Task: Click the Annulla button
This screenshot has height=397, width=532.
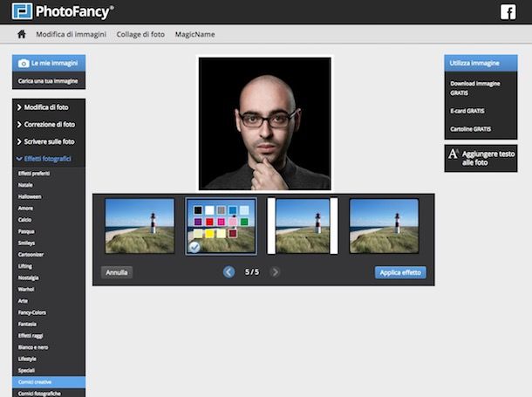Action: [x=117, y=272]
